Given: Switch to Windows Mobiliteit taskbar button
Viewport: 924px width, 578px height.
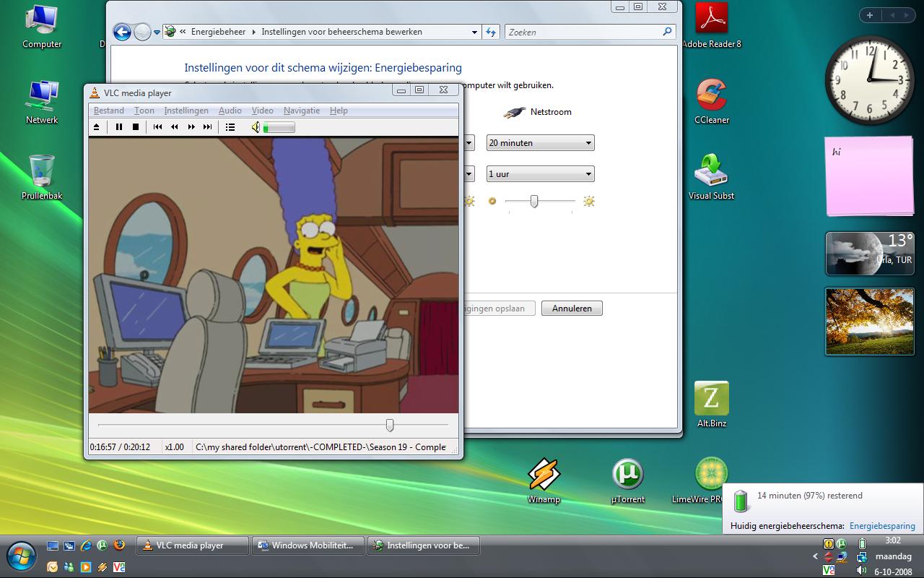Looking at the screenshot, I should (308, 545).
